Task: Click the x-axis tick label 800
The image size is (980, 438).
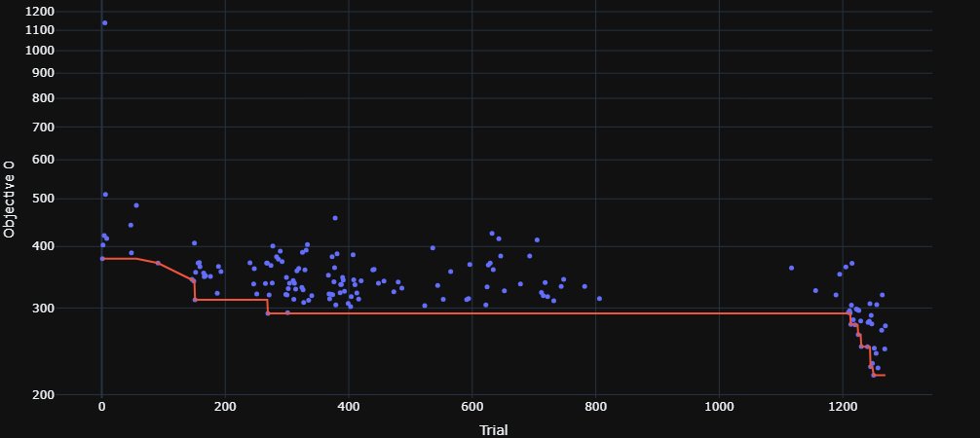Action: (x=595, y=407)
